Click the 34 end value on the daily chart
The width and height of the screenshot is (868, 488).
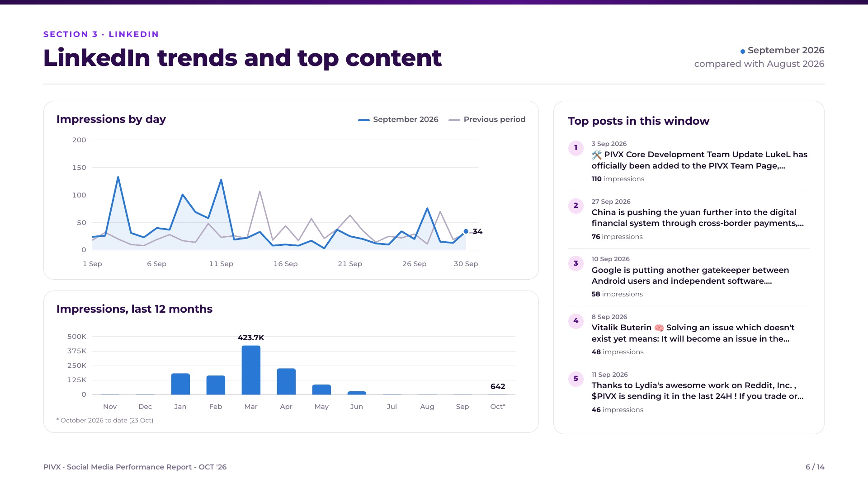477,232
